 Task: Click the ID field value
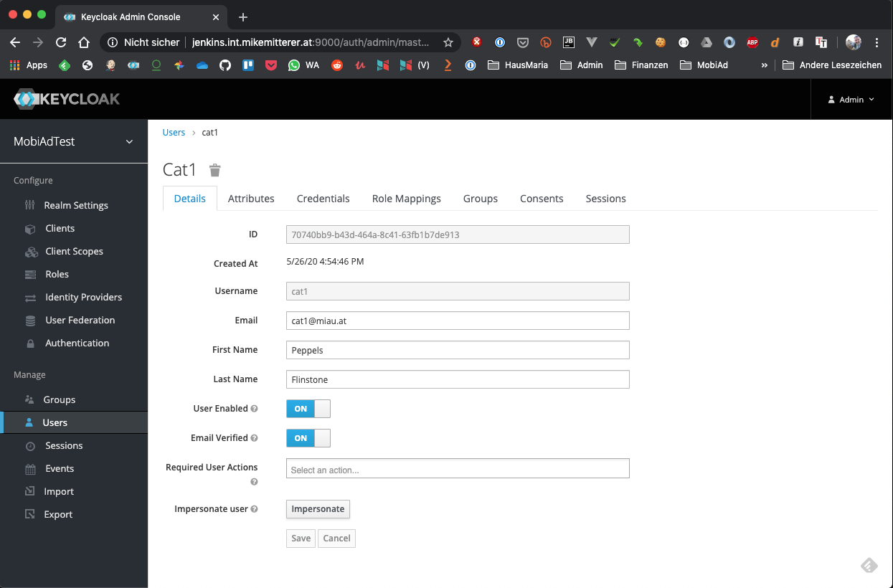tap(458, 234)
